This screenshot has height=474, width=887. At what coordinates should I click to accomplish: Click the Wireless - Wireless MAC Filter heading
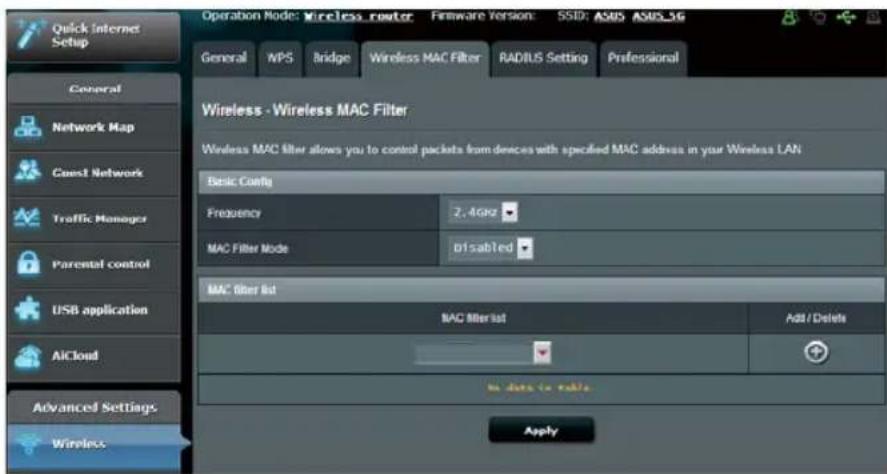[x=304, y=110]
